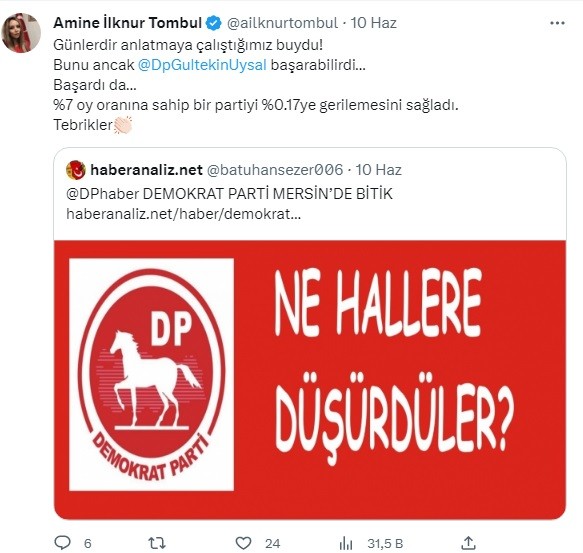Click the 24 likes count

click(x=272, y=544)
